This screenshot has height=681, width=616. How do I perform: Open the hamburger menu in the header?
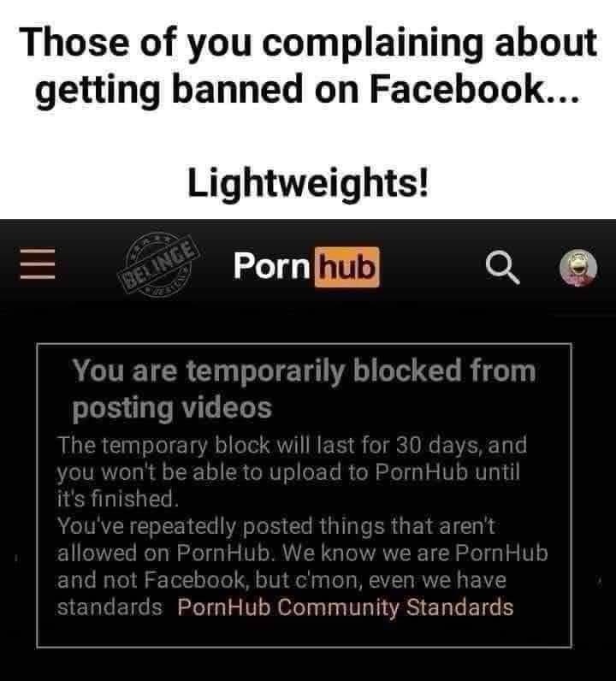pyautogui.click(x=38, y=264)
